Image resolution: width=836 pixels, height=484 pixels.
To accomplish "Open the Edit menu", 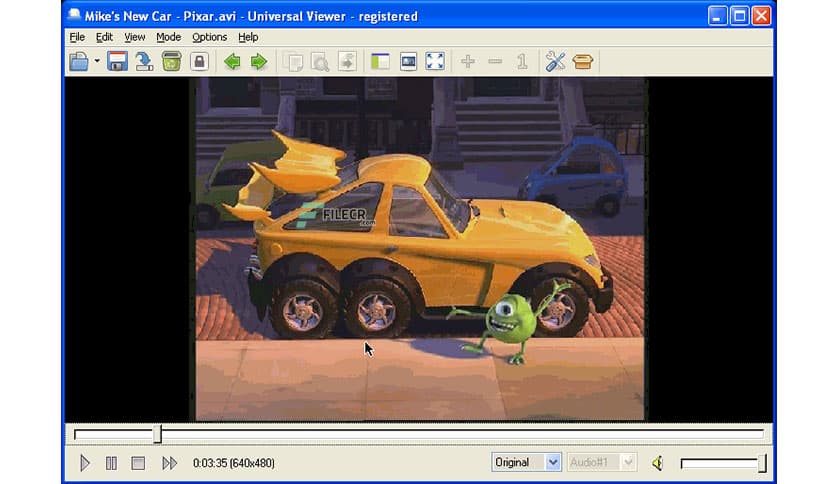I will [104, 37].
